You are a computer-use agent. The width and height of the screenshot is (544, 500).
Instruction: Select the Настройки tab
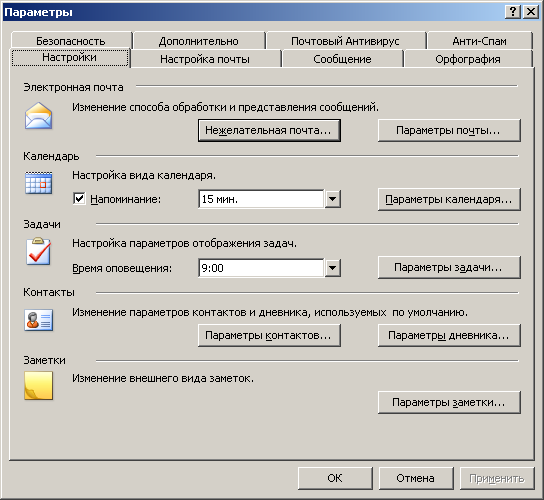point(69,57)
